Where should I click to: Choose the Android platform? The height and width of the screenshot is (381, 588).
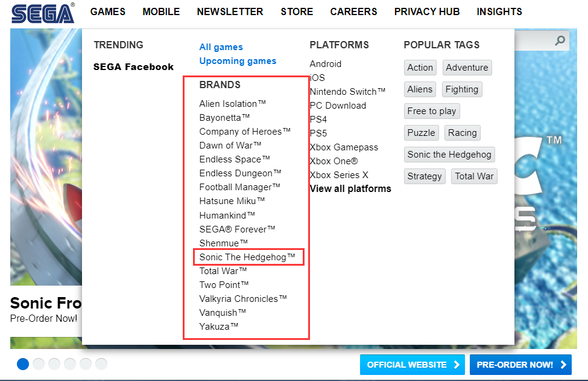[x=326, y=64]
